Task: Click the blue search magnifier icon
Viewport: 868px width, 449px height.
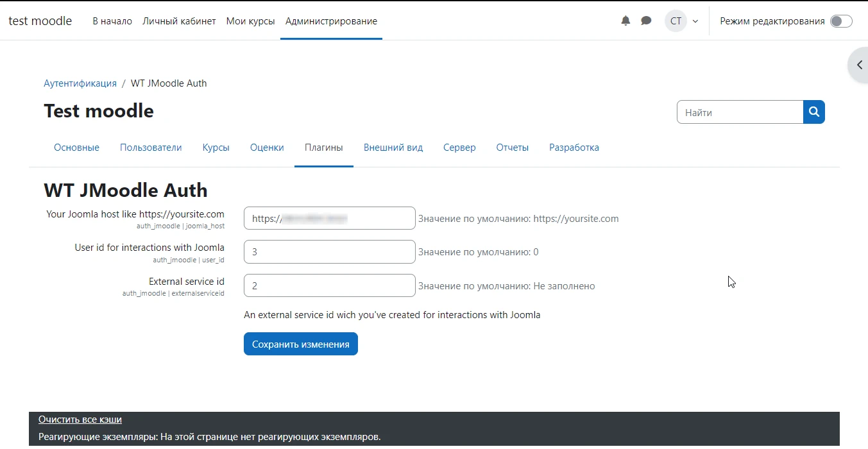Action: coord(813,112)
